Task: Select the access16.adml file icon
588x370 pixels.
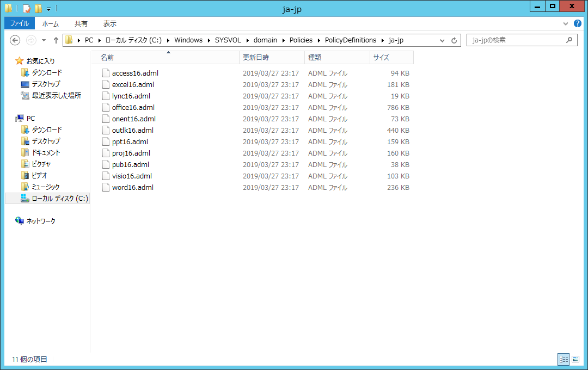Action: (106, 73)
